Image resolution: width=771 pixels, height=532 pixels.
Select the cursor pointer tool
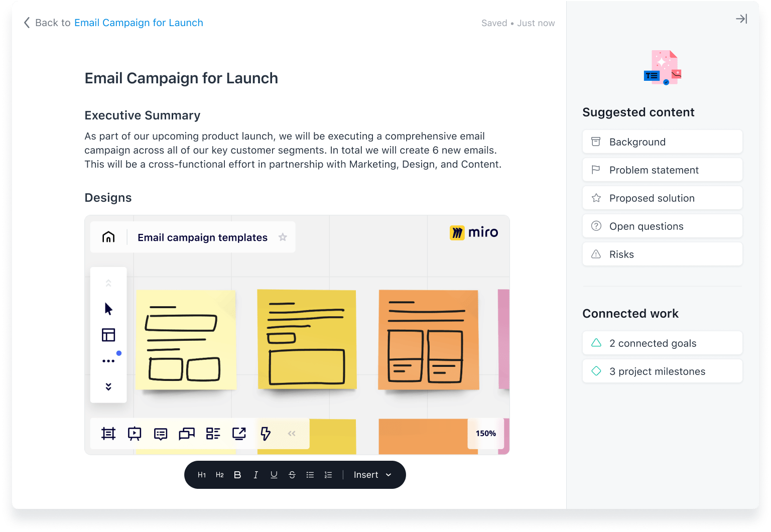click(108, 309)
